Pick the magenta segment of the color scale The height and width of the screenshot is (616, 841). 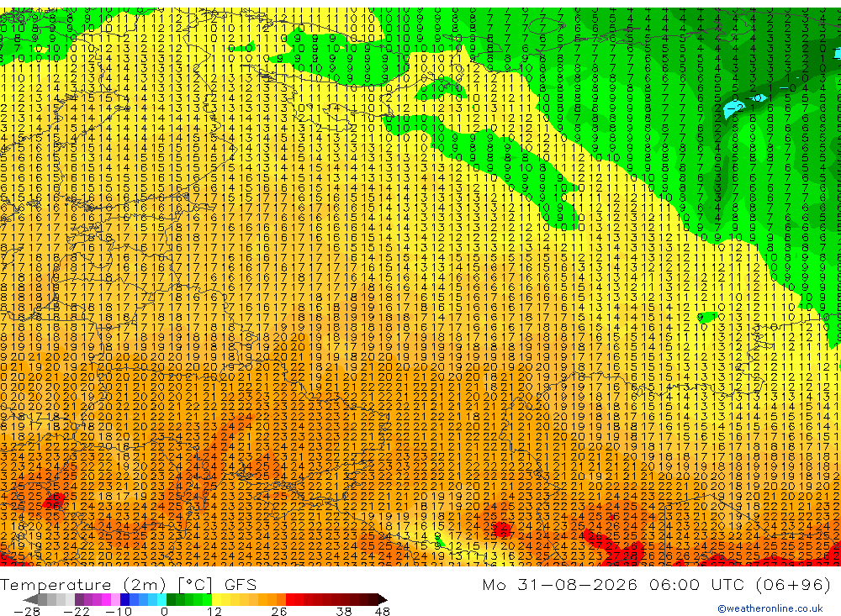click(x=106, y=599)
